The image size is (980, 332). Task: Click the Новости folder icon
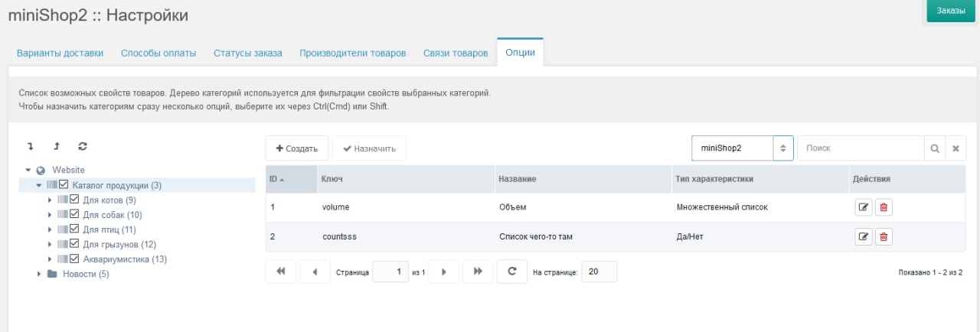(x=52, y=274)
